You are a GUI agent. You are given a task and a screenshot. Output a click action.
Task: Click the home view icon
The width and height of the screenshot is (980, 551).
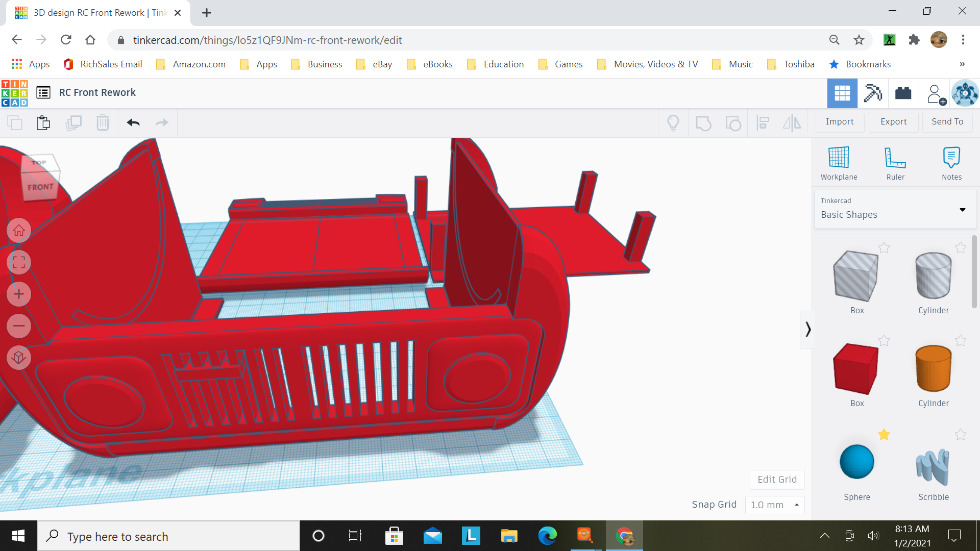pos(19,230)
